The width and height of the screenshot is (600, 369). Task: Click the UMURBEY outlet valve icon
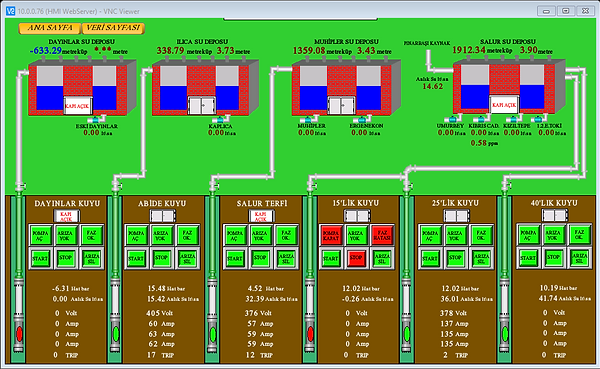[x=452, y=119]
